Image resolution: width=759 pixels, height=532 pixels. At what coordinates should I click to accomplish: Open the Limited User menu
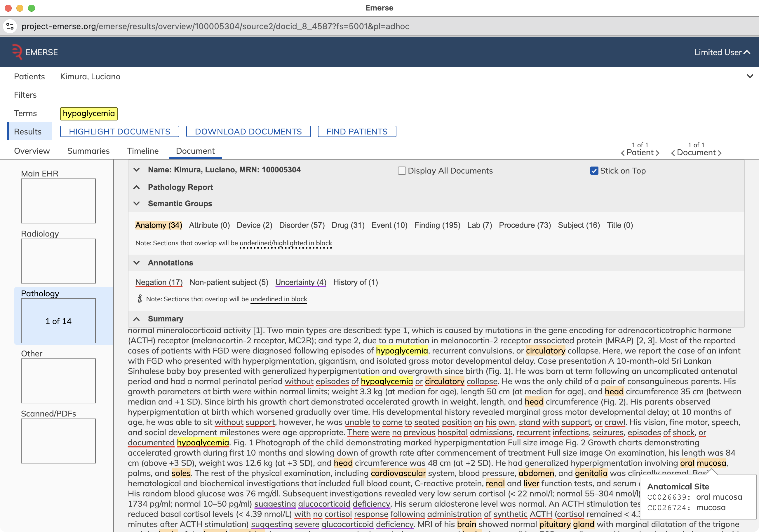(x=722, y=52)
